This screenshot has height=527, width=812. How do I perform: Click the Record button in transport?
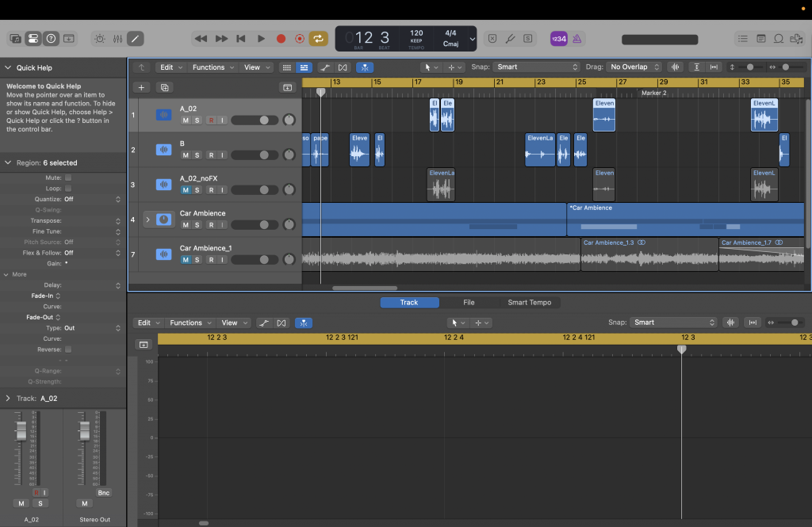coord(281,38)
